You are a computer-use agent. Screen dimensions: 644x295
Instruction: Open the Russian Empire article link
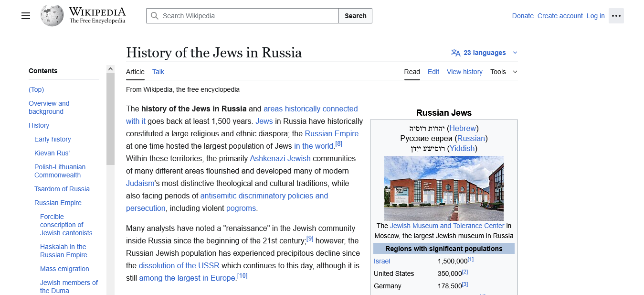[331, 133]
